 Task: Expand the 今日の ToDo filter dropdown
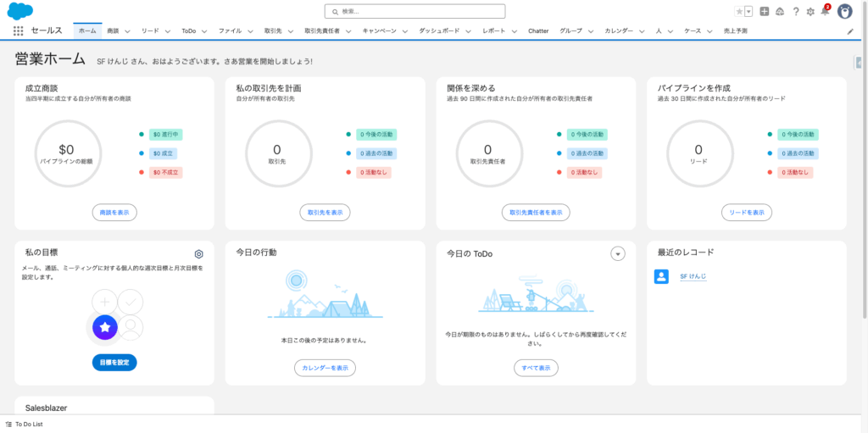pos(618,254)
